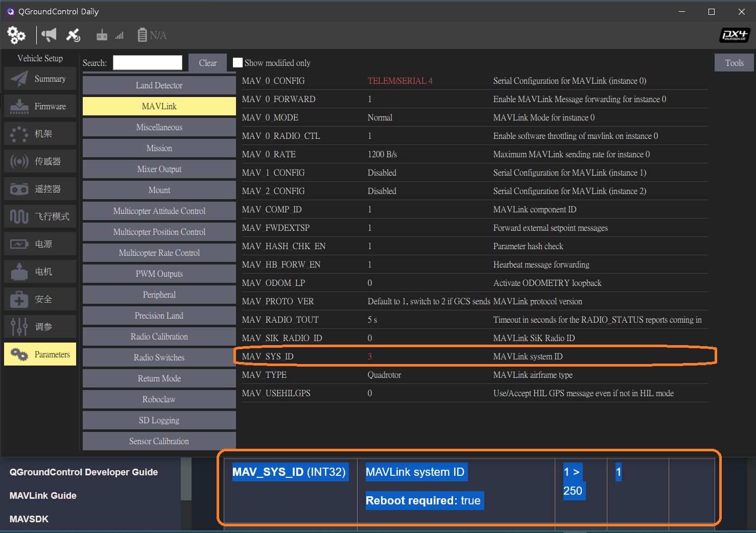This screenshot has width=756, height=533.
Task: Edit MAV_SYS_ID value 3
Action: click(370, 356)
